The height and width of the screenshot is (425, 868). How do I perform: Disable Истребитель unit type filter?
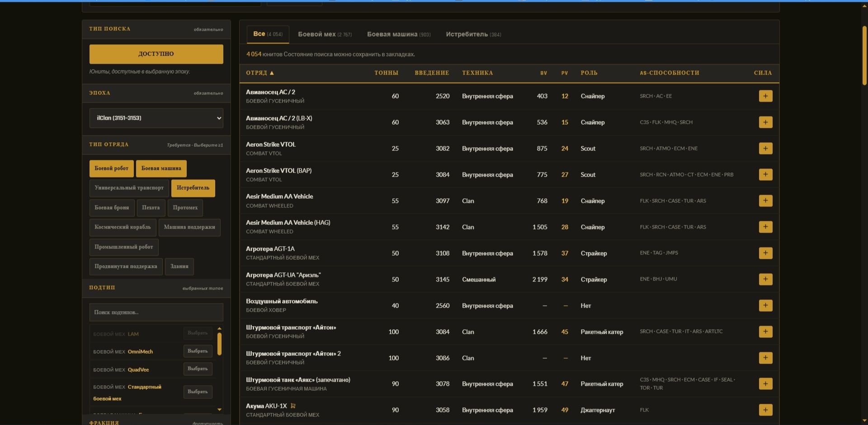tap(193, 188)
